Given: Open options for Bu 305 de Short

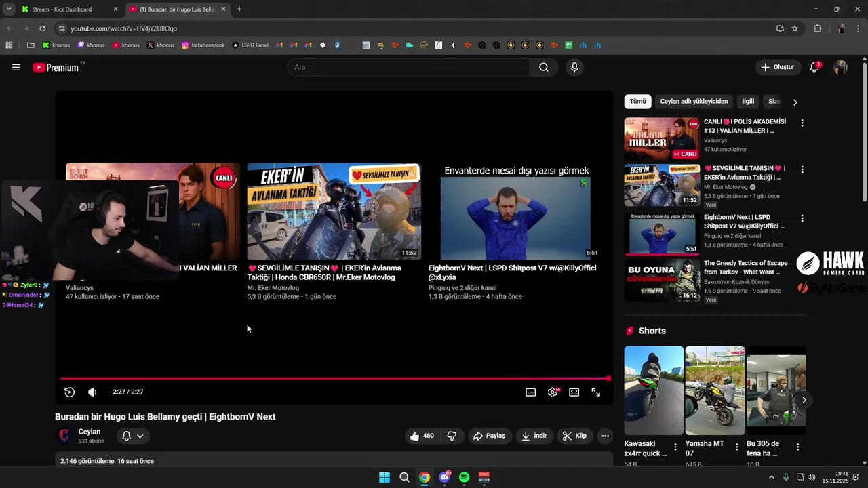Looking at the screenshot, I should [797, 447].
